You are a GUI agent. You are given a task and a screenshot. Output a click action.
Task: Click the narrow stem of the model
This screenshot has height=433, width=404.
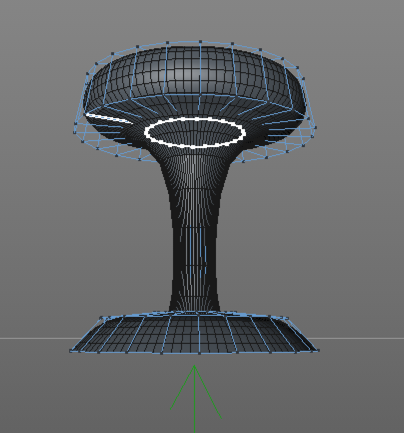(x=195, y=233)
